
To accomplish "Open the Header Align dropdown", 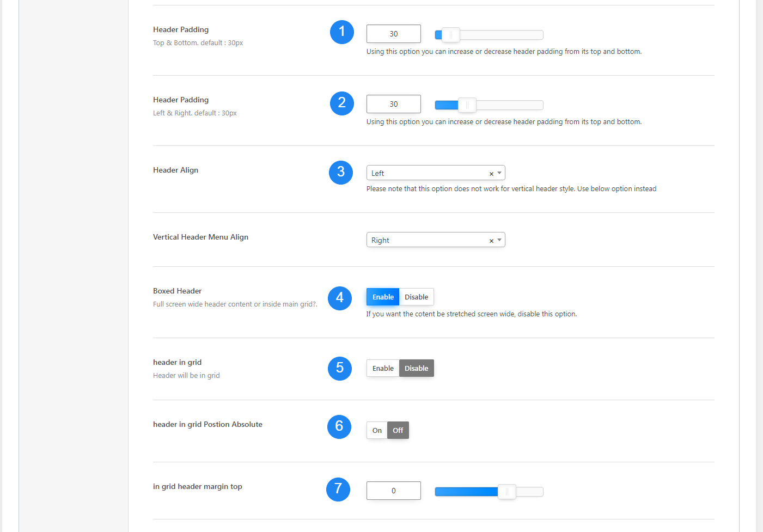I will coord(499,173).
